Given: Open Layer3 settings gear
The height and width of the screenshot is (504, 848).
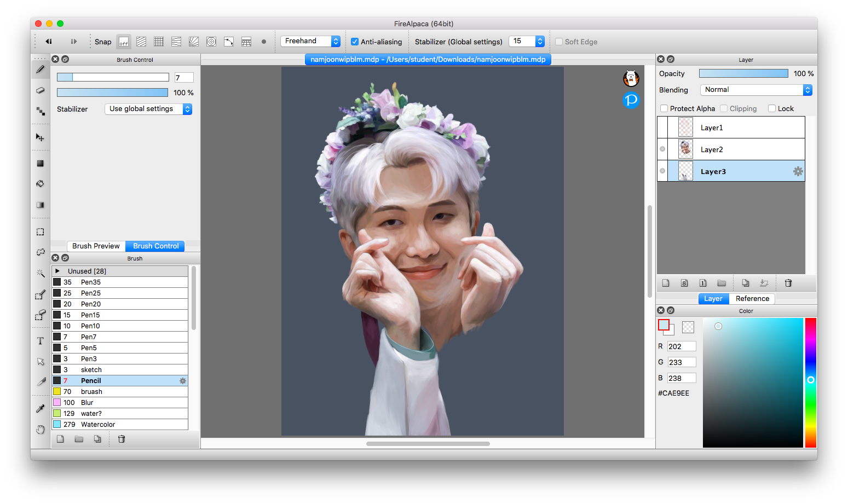Looking at the screenshot, I should [798, 171].
